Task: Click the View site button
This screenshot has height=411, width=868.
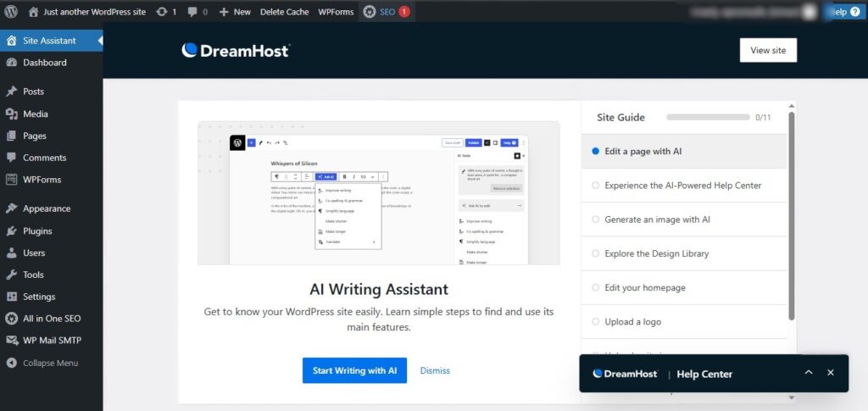Action: coord(768,50)
